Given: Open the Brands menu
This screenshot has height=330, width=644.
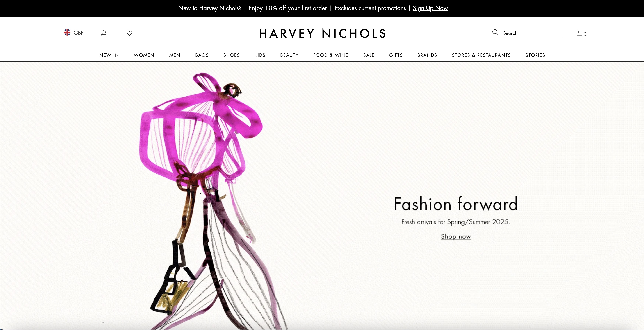Looking at the screenshot, I should point(427,55).
